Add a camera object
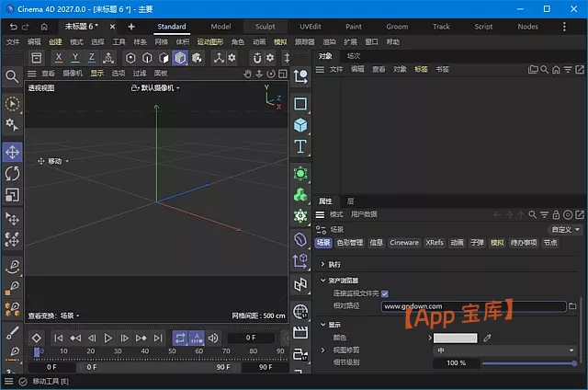This screenshot has height=390, width=588. [300, 354]
